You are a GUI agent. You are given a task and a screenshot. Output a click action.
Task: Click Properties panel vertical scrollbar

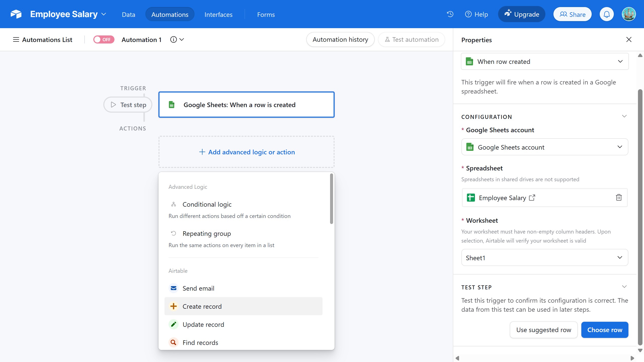pos(640,217)
